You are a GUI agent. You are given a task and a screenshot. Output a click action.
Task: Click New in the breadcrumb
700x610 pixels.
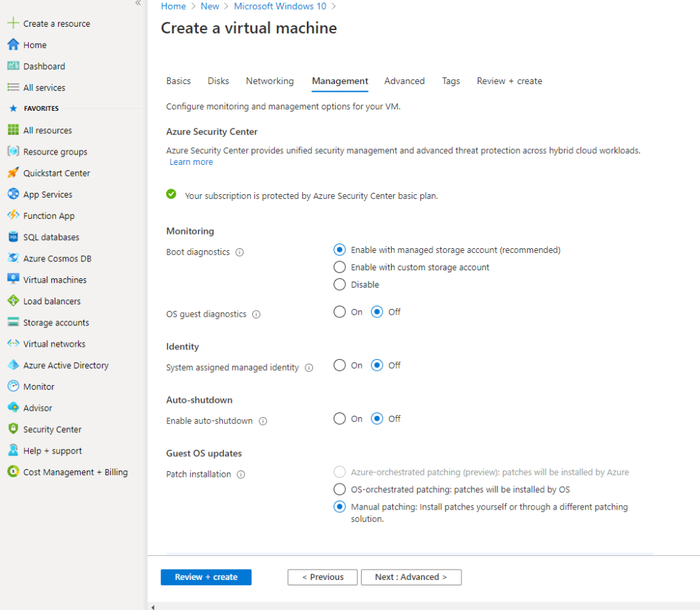(210, 6)
